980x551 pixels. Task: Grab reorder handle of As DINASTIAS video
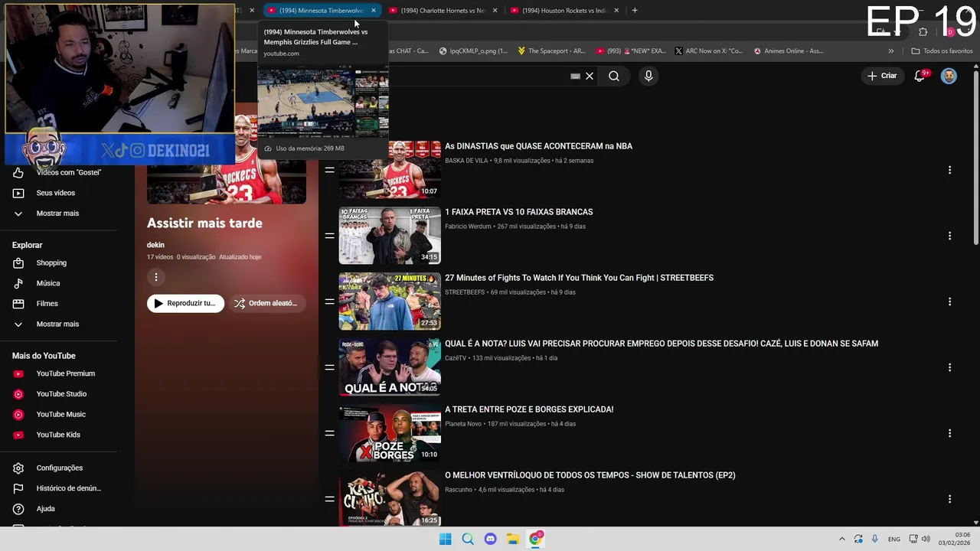tap(329, 170)
